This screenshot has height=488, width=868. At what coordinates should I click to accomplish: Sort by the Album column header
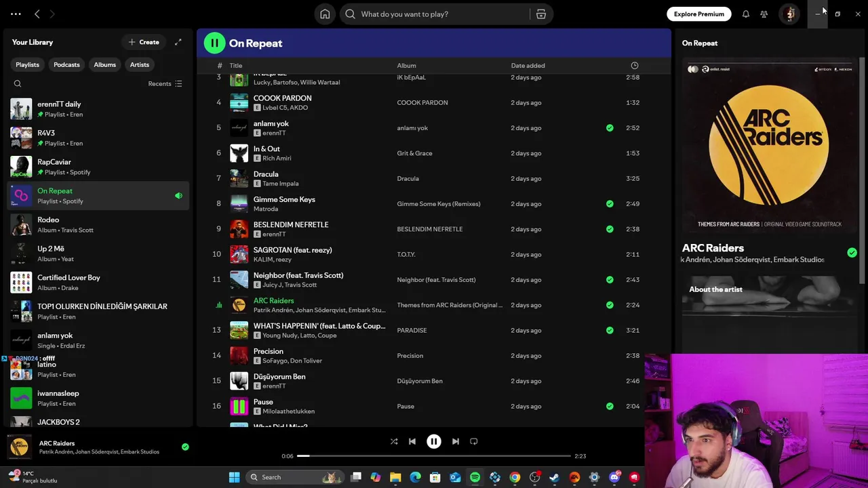click(x=406, y=66)
